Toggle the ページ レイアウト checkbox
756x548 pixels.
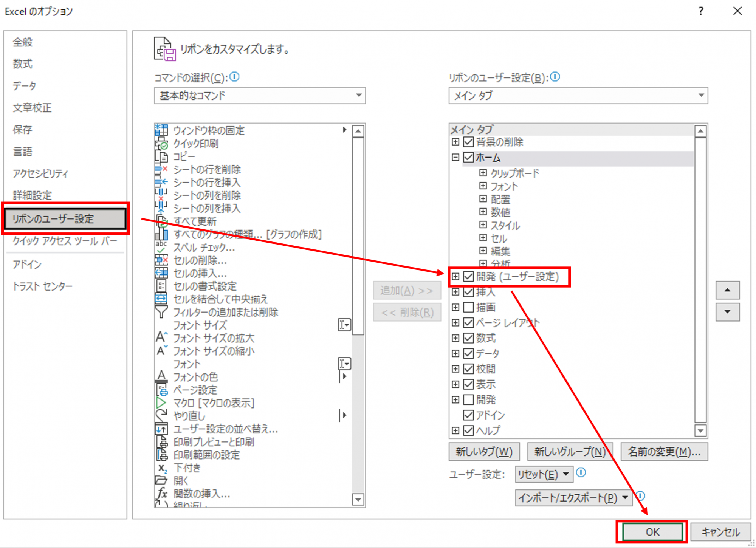468,322
